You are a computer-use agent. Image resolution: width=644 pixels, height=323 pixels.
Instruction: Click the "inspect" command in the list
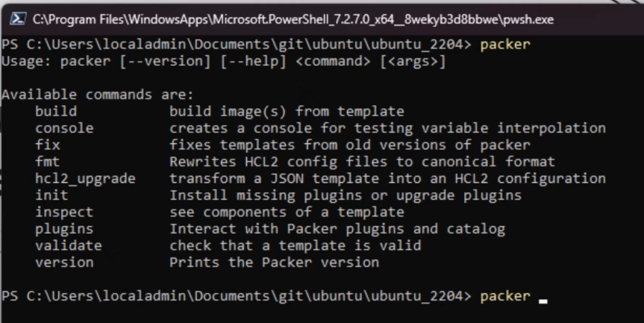point(64,212)
